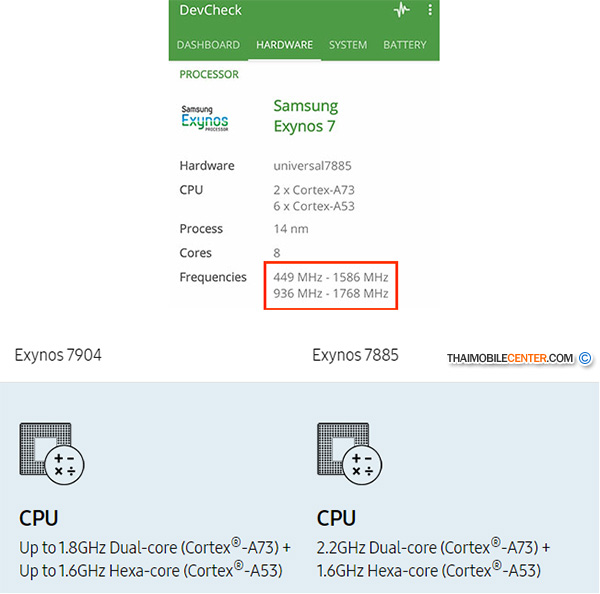Go to the Battery tab
Screen dimensions: 600x594
point(405,45)
